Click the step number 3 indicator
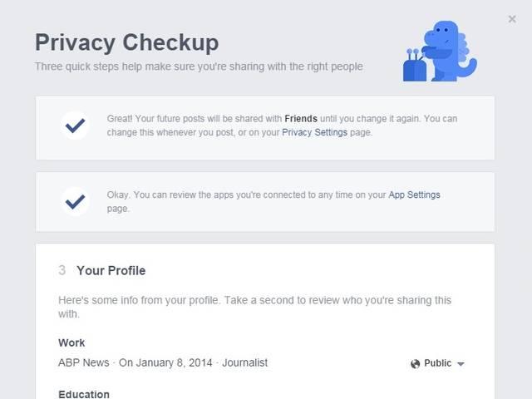The width and height of the screenshot is (532, 399). (x=62, y=270)
